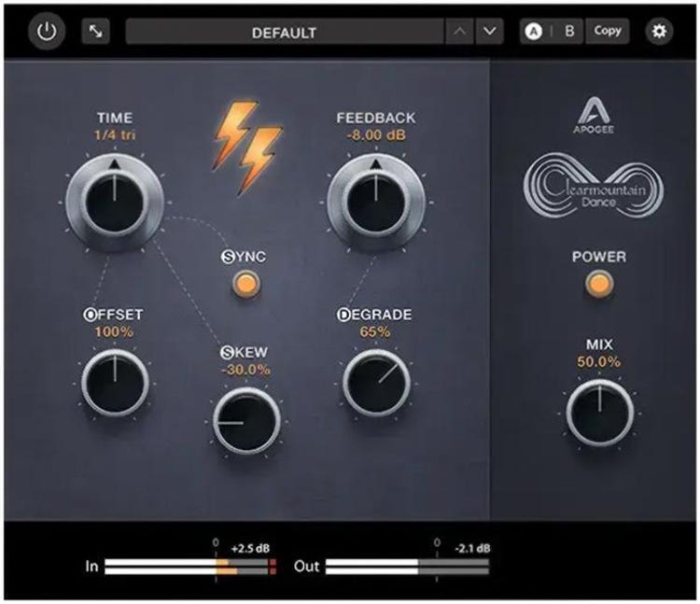Open the DEFAULT preset name menu
Viewport: 700px width, 604px height.
click(284, 32)
